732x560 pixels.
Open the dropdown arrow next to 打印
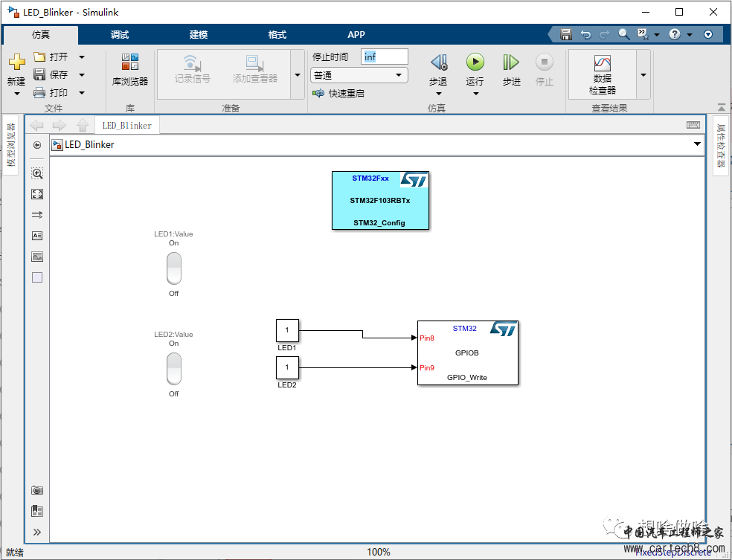[82, 93]
